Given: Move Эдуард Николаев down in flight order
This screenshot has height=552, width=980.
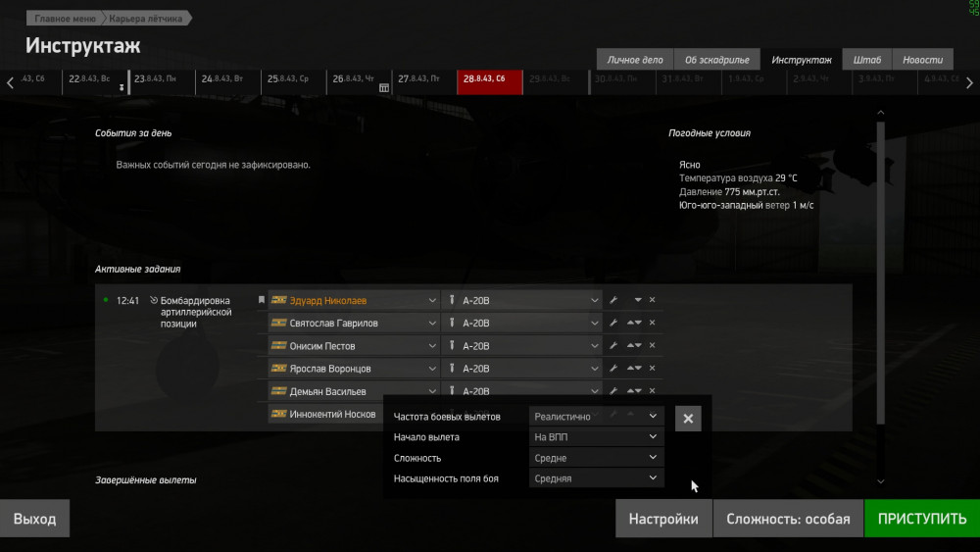Looking at the screenshot, I should (x=638, y=300).
